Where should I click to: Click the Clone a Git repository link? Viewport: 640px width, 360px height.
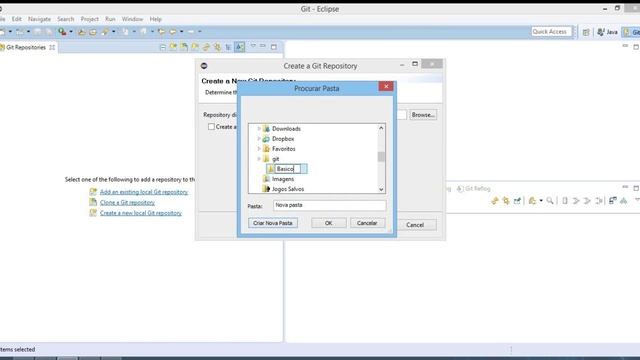pyautogui.click(x=127, y=202)
